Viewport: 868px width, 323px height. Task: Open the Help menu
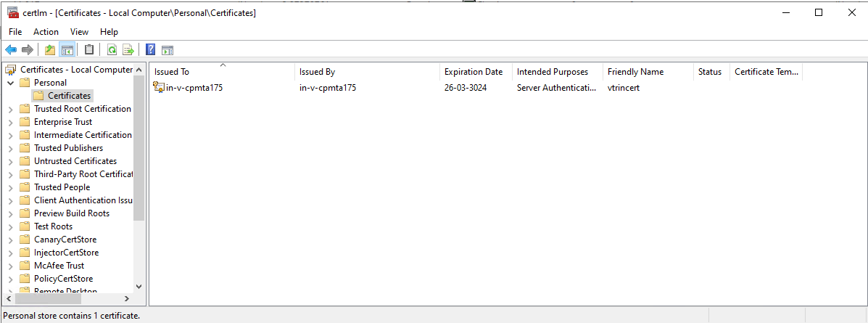click(109, 32)
